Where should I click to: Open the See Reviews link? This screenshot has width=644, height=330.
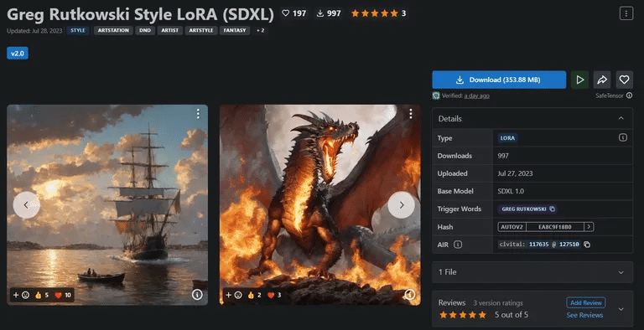coord(584,315)
